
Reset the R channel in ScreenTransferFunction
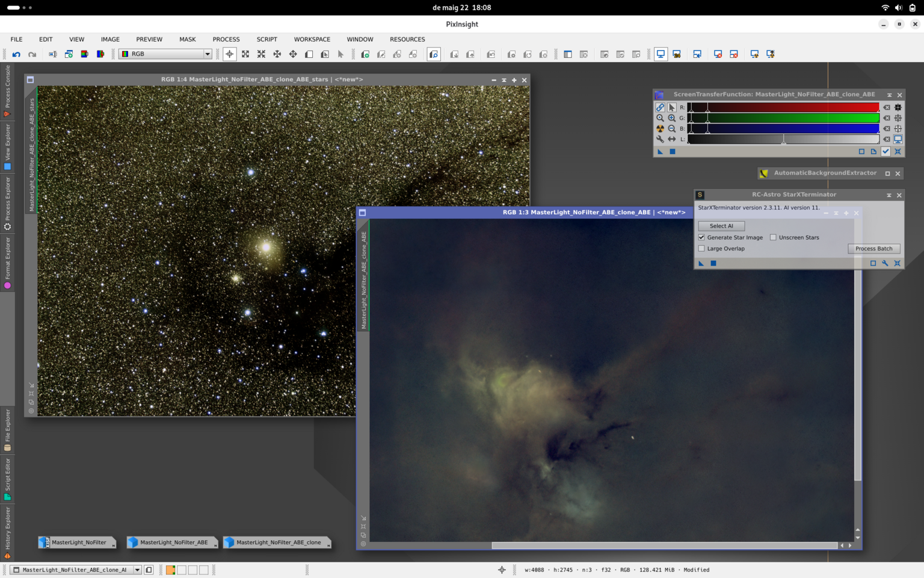887,107
